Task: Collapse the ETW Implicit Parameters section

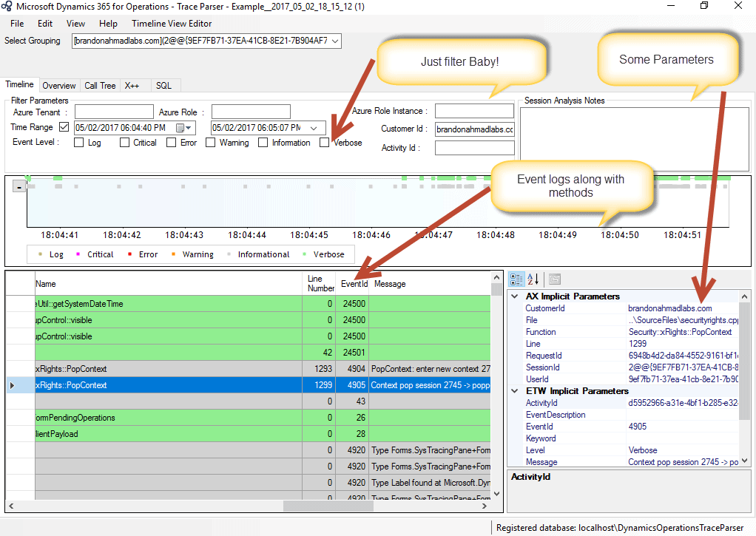Action: pyautogui.click(x=515, y=390)
